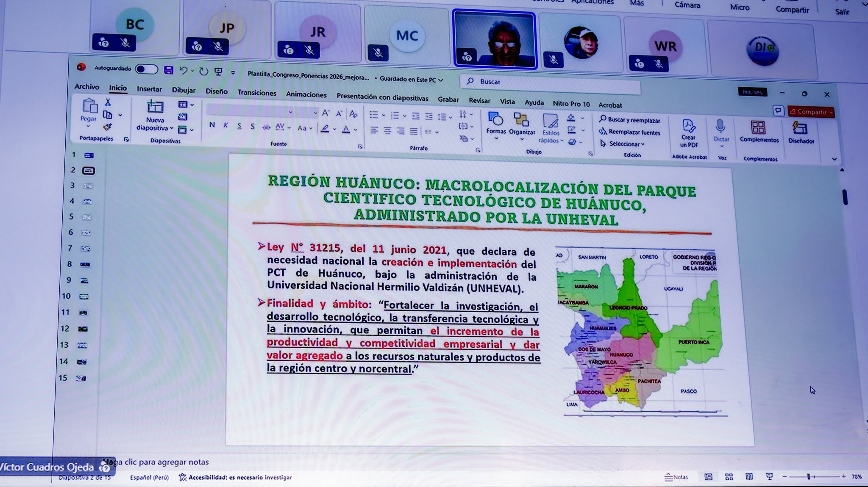Open the Formas shapes gallery
The width and height of the screenshot is (868, 487).
tap(496, 125)
